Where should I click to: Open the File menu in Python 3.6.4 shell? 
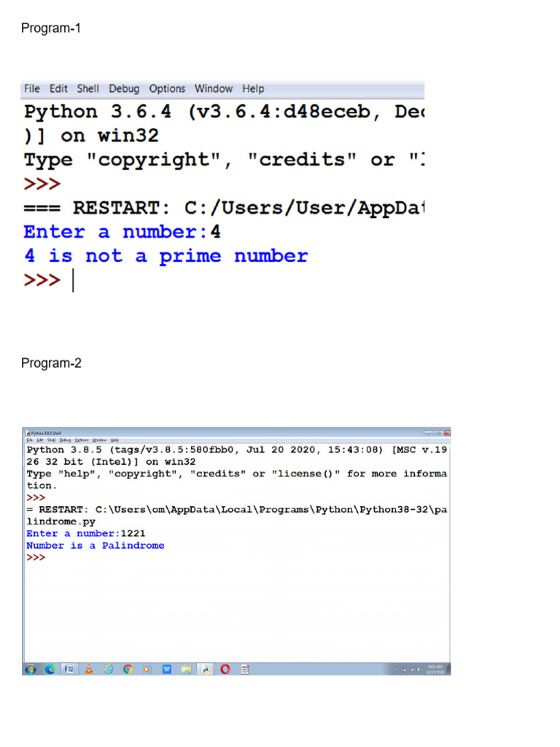(x=32, y=88)
